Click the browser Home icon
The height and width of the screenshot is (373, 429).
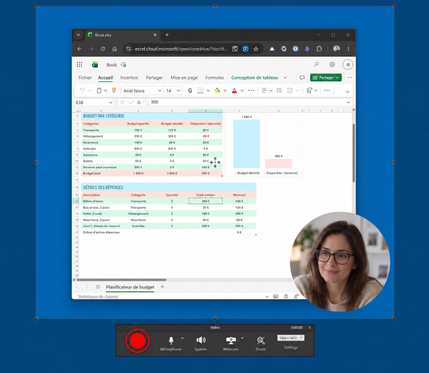[x=114, y=49]
